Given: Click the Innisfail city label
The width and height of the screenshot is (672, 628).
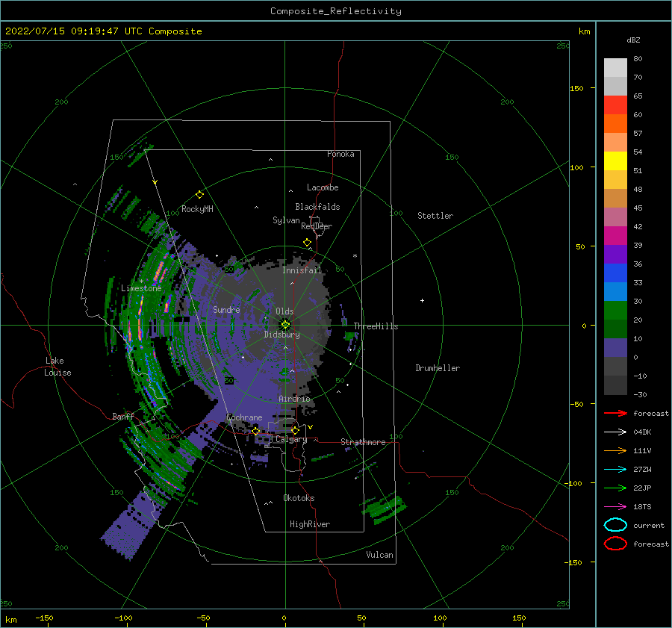Looking at the screenshot, I should [x=302, y=270].
